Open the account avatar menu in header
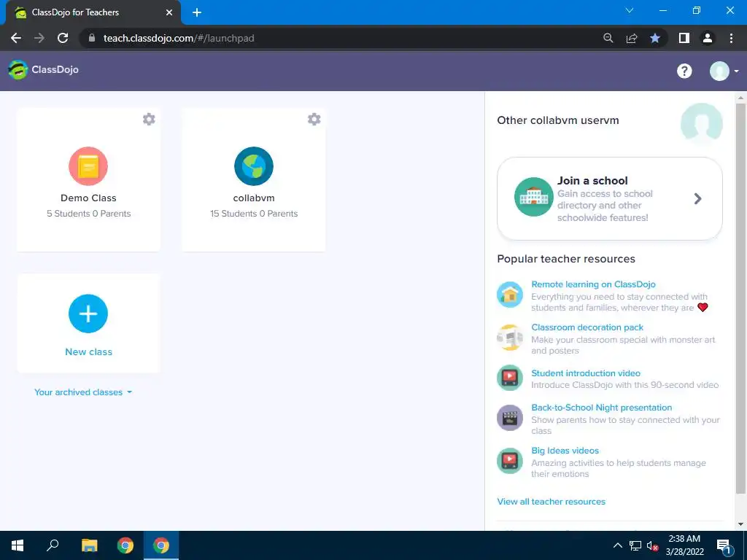 [x=724, y=71]
